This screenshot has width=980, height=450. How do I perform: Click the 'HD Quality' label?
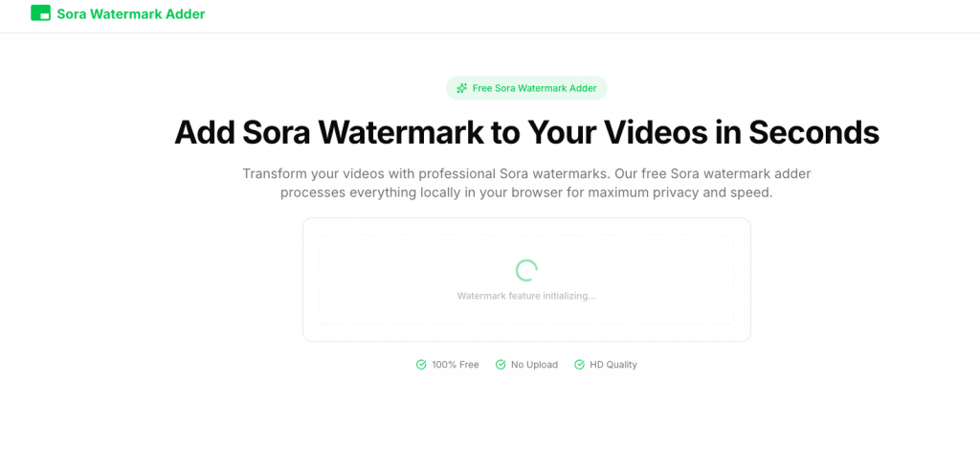pyautogui.click(x=613, y=365)
